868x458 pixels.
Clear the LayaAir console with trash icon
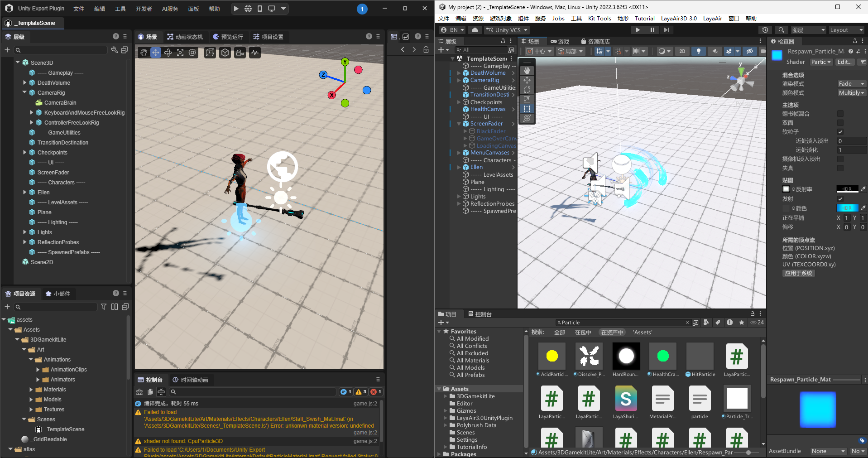click(139, 392)
